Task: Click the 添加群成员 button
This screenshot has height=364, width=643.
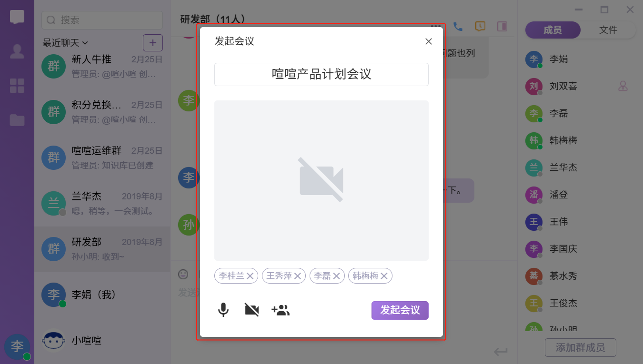Action: [580, 347]
